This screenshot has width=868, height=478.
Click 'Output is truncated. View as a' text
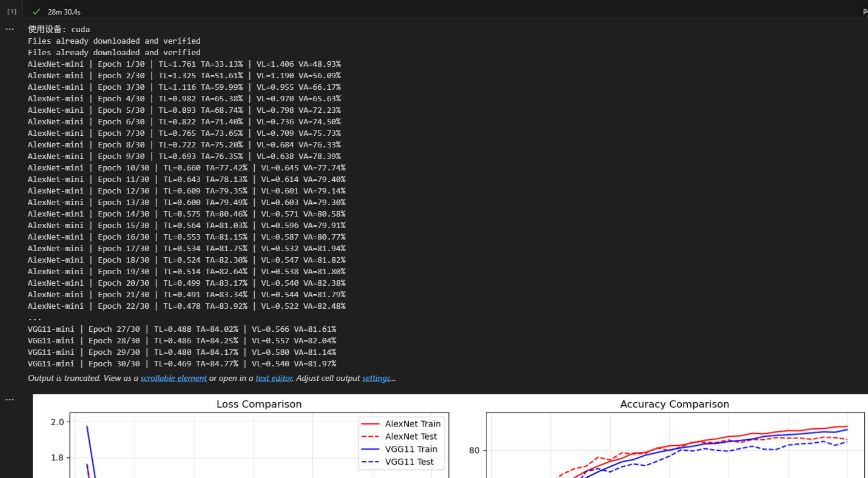83,378
